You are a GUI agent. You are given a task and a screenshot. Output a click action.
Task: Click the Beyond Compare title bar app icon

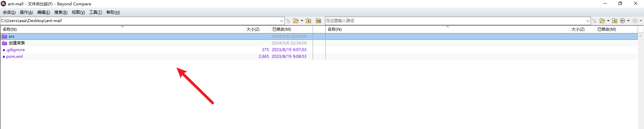(x=3, y=4)
